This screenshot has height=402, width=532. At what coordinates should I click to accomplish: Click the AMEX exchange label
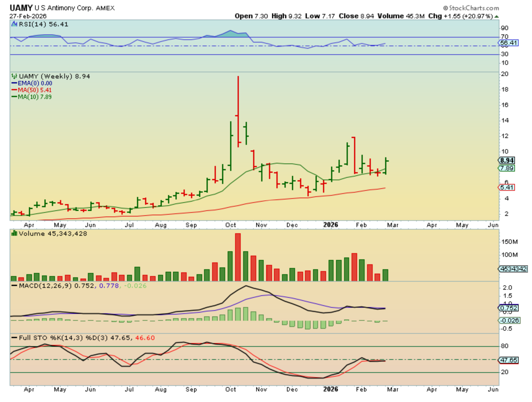click(x=105, y=8)
